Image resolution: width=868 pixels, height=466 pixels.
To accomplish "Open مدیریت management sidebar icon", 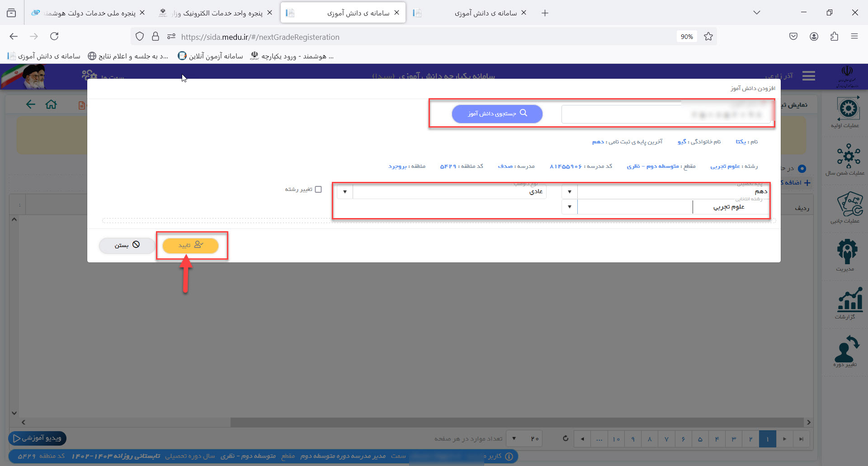I will (x=846, y=254).
